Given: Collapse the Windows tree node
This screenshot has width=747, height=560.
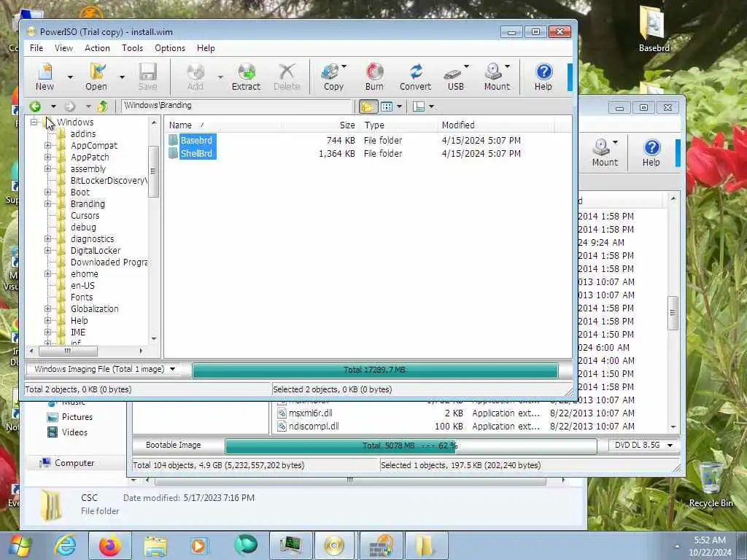Looking at the screenshot, I should [34, 122].
